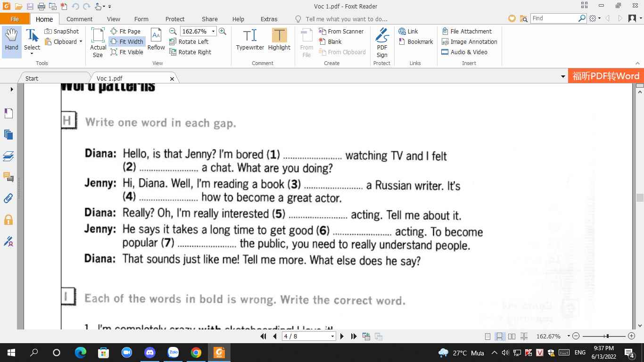Insert a Link
The image size is (644, 362).
coord(408,31)
